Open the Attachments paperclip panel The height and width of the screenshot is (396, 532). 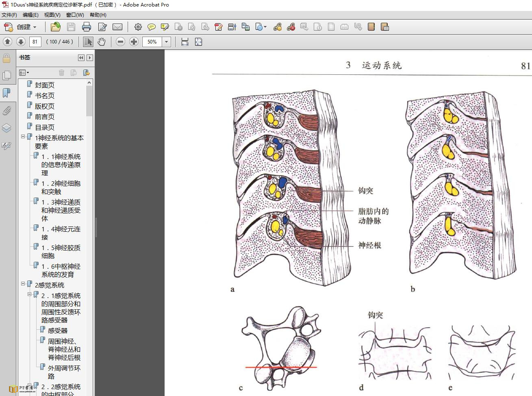tap(7, 111)
